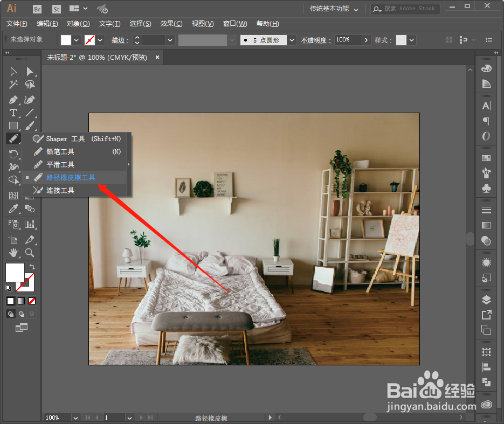Open the Color panel icon

click(x=486, y=68)
